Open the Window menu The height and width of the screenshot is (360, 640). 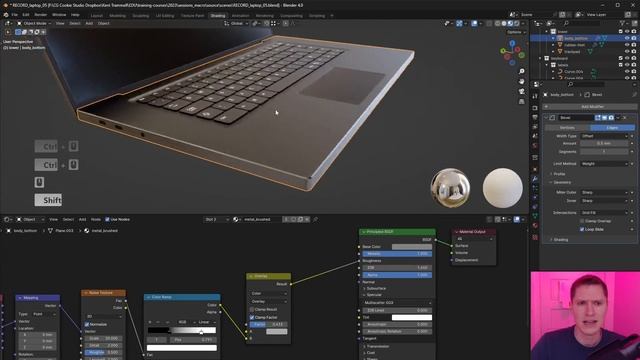point(59,15)
